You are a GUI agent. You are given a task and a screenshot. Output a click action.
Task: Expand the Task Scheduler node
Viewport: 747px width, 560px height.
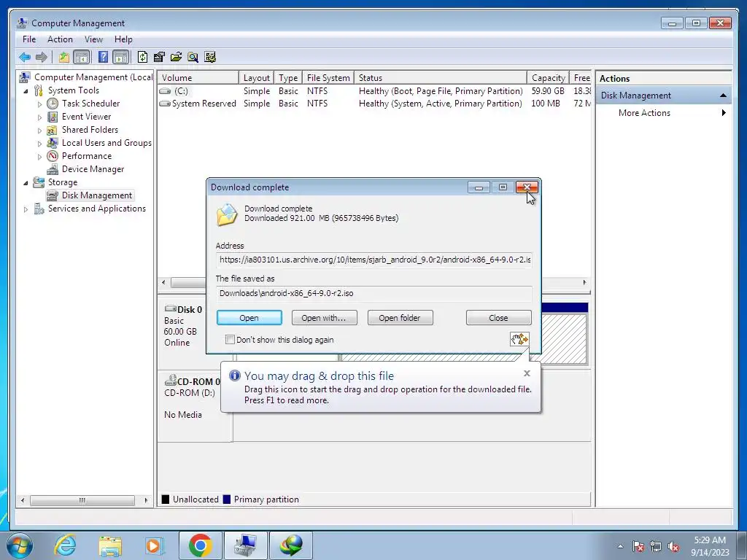(x=39, y=104)
